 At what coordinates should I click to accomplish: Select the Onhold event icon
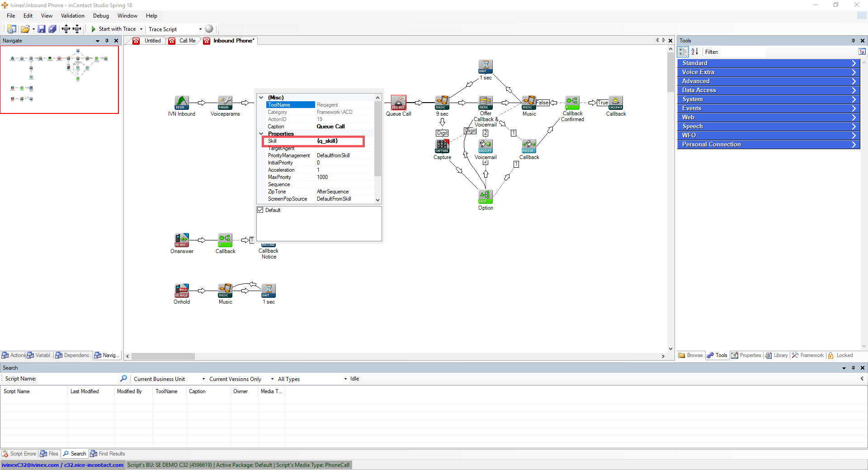point(182,291)
